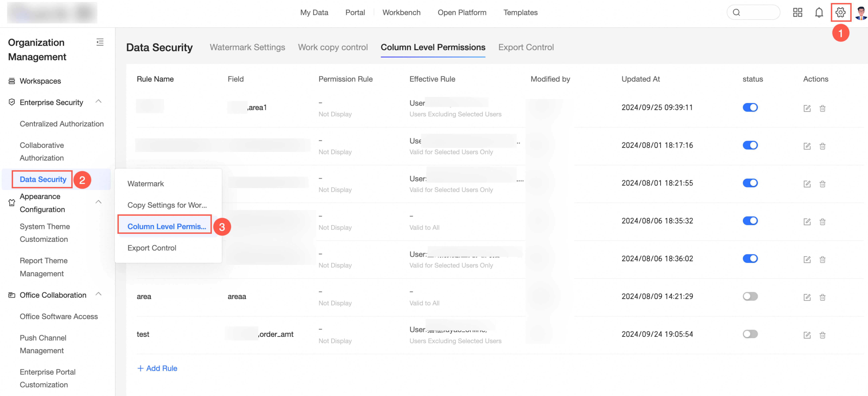The height and width of the screenshot is (396, 868).
Task: Open the apps grid icon
Action: pyautogui.click(x=797, y=13)
